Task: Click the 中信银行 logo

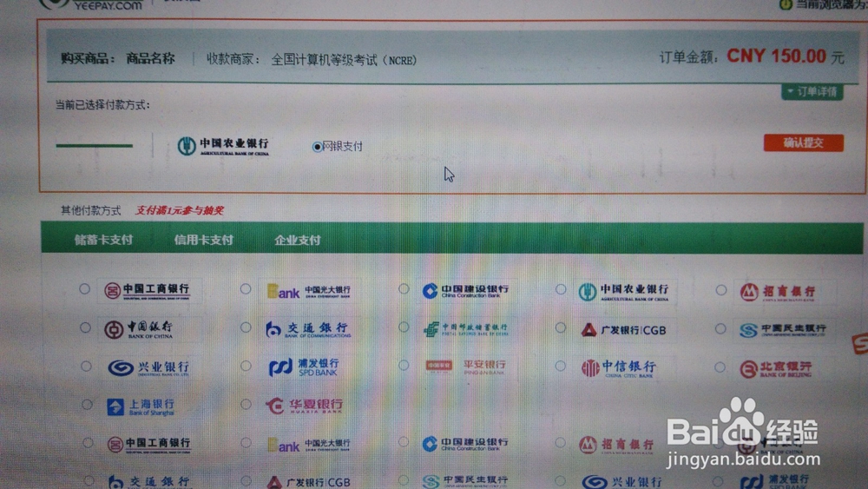Action: coord(619,368)
